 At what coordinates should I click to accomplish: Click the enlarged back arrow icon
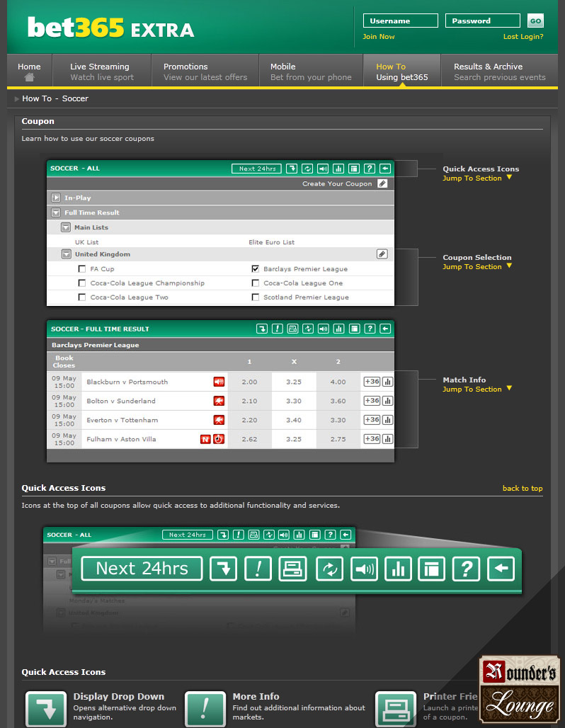pos(501,569)
